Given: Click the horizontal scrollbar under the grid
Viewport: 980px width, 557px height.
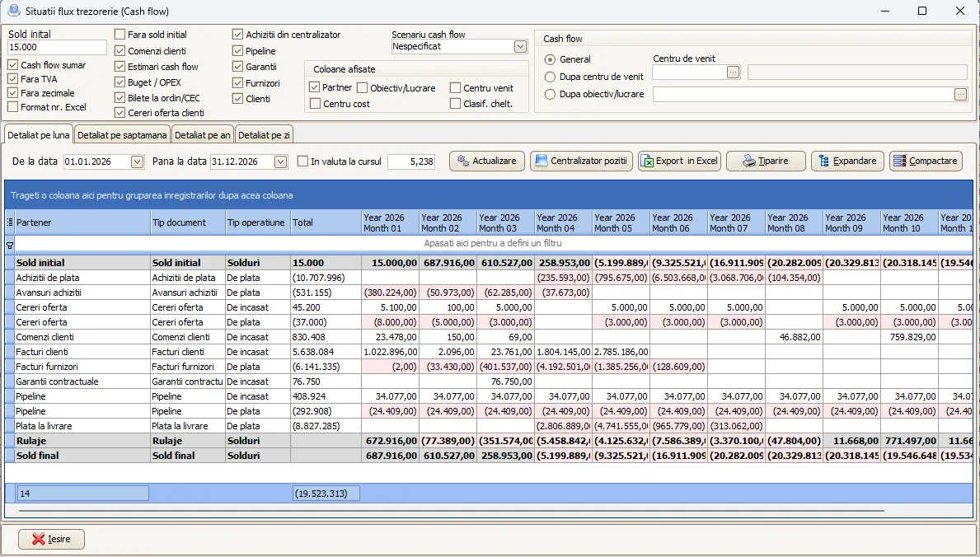Looking at the screenshot, I should 451,511.
